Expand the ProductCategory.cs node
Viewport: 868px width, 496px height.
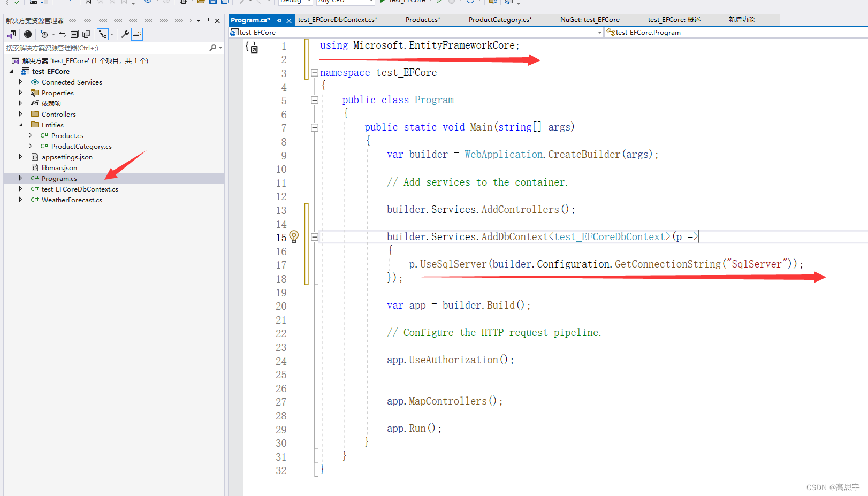30,146
